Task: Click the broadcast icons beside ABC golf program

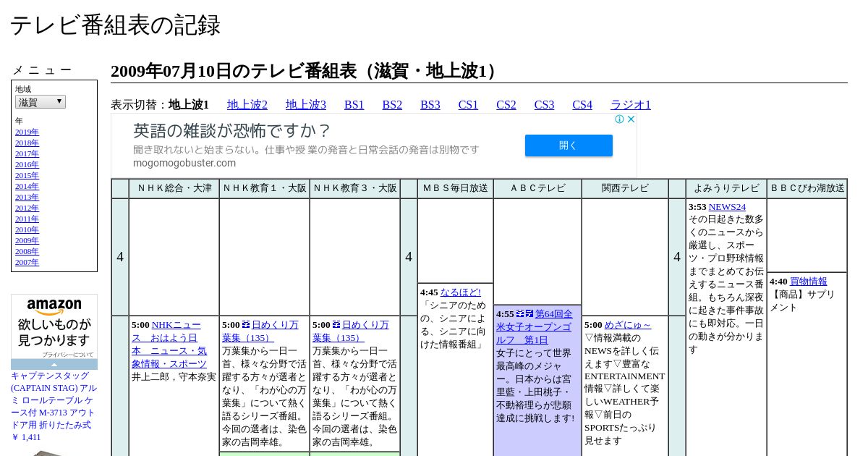Action: click(x=525, y=314)
